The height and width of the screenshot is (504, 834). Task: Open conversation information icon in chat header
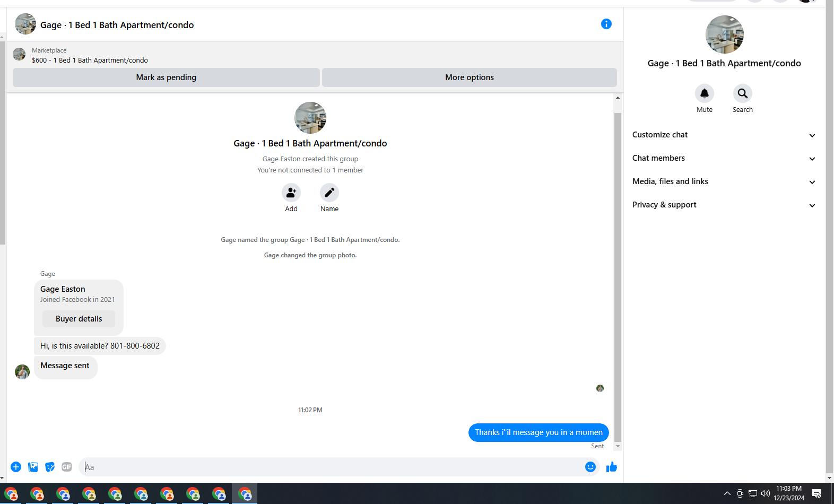point(606,24)
